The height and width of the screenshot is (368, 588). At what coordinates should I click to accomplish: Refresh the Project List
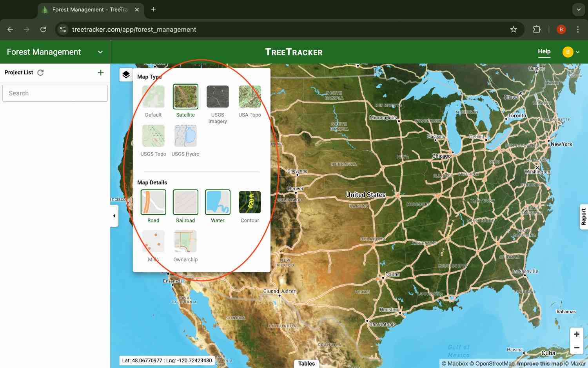click(x=40, y=72)
